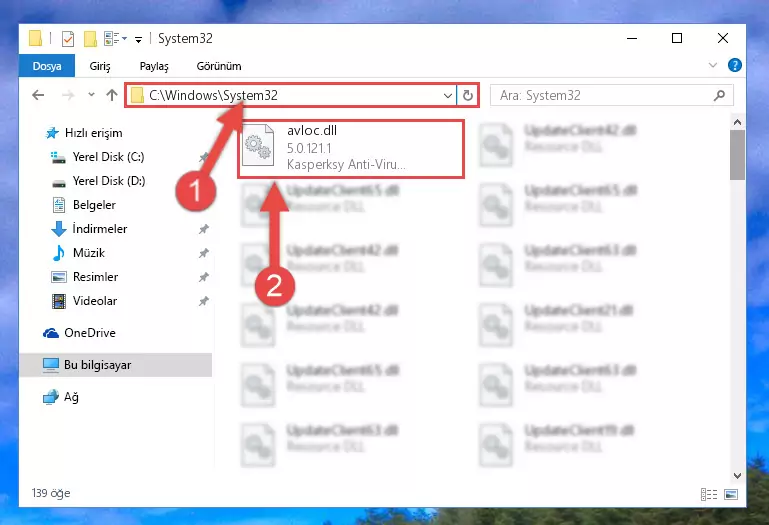Screen dimensions: 769x525
Task: Switch to large icons view in status bar
Action: pos(731,494)
